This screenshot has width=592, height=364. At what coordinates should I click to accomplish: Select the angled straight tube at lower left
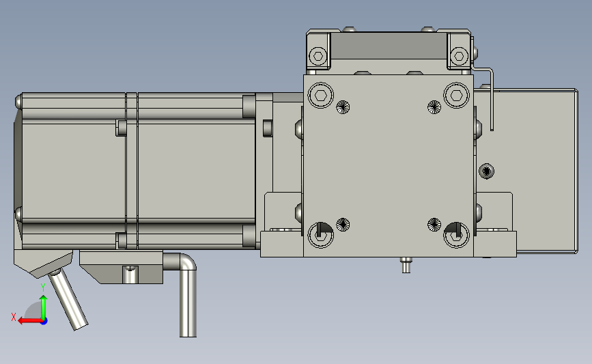point(69,299)
